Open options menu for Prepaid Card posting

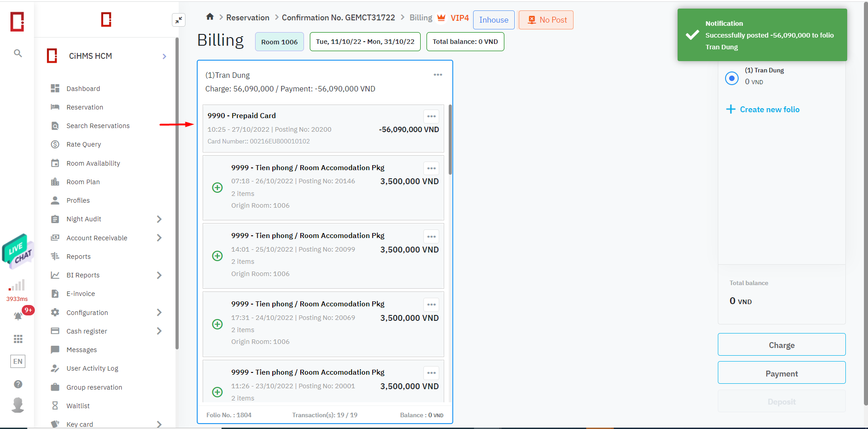pos(431,116)
